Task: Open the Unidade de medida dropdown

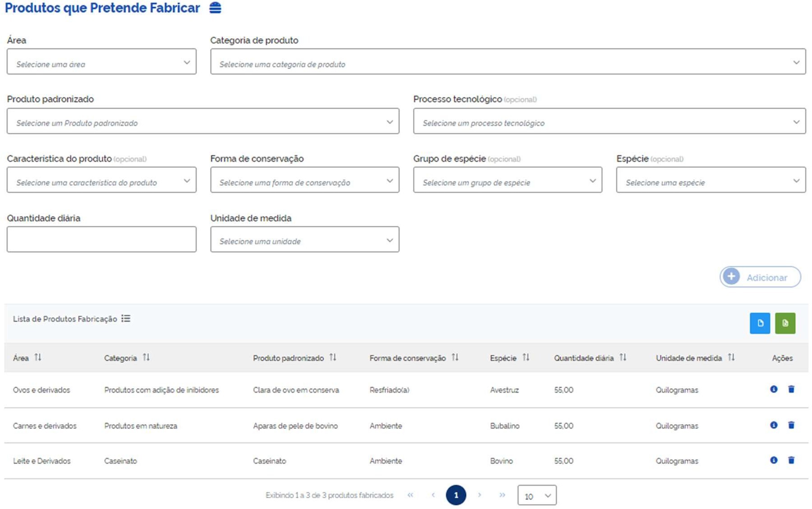Action: [304, 239]
